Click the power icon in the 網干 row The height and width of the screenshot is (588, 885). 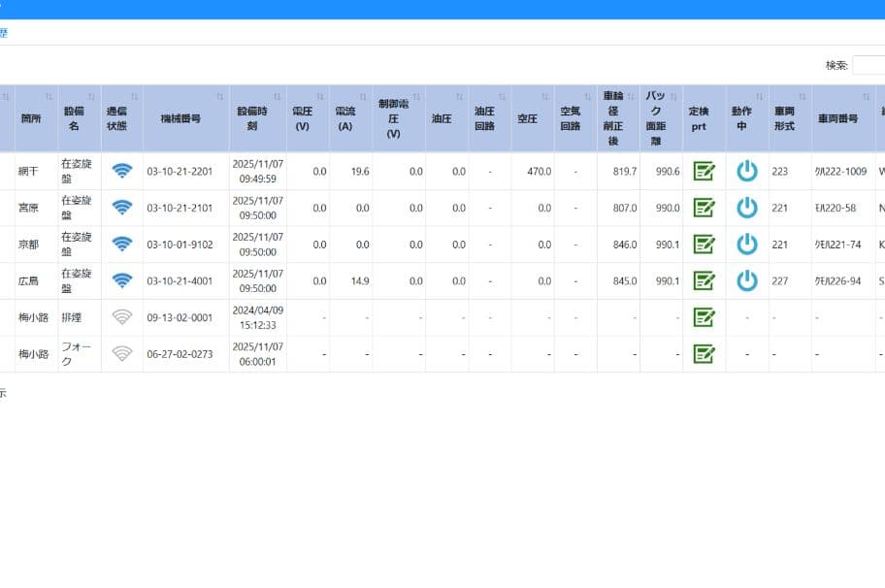click(747, 171)
